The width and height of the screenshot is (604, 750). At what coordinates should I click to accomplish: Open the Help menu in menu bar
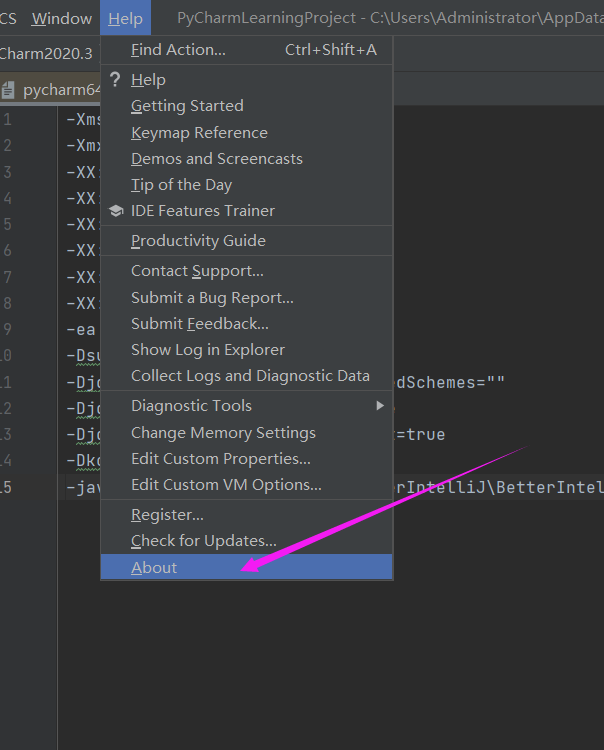click(x=125, y=18)
